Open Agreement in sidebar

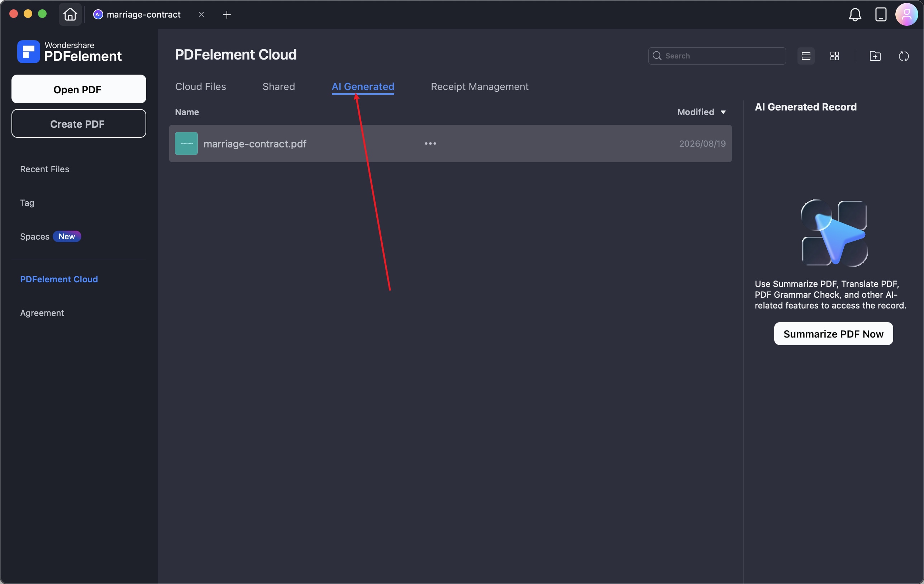(42, 313)
